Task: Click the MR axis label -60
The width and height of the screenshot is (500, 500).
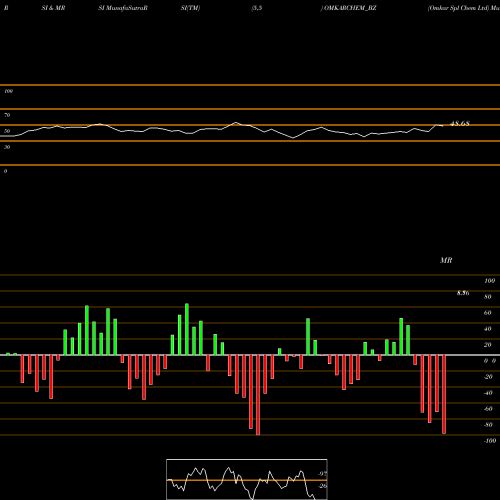Action: [488, 409]
